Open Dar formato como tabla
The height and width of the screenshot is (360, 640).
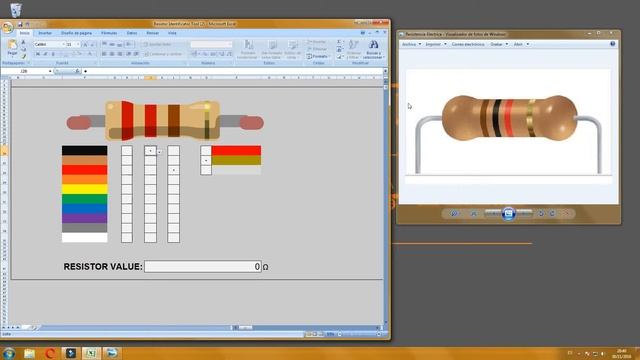(x=272, y=49)
